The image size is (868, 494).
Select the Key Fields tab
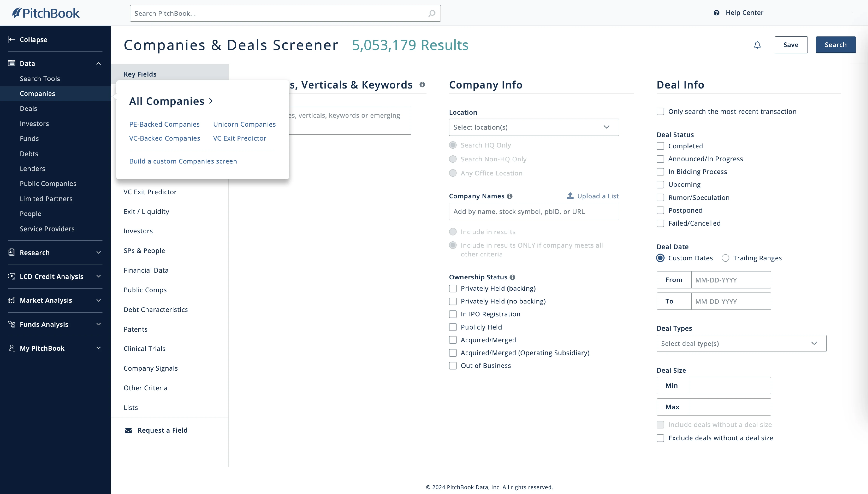(170, 74)
